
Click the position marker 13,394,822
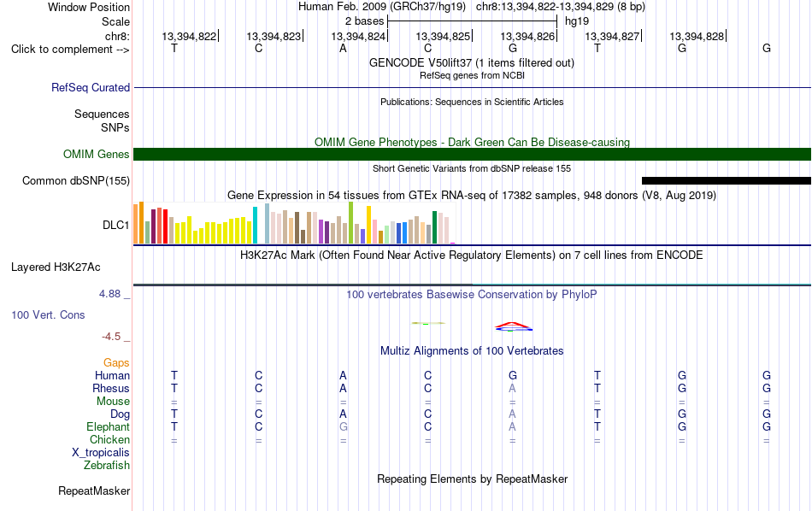point(189,36)
